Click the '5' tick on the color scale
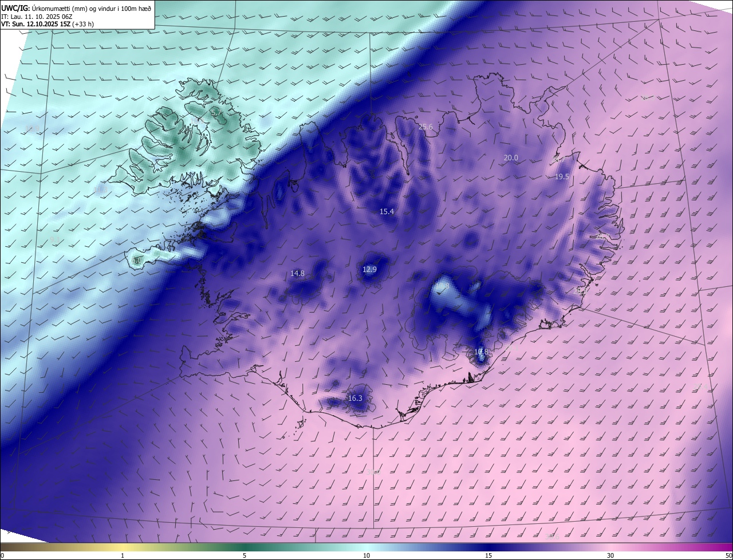 [245, 555]
